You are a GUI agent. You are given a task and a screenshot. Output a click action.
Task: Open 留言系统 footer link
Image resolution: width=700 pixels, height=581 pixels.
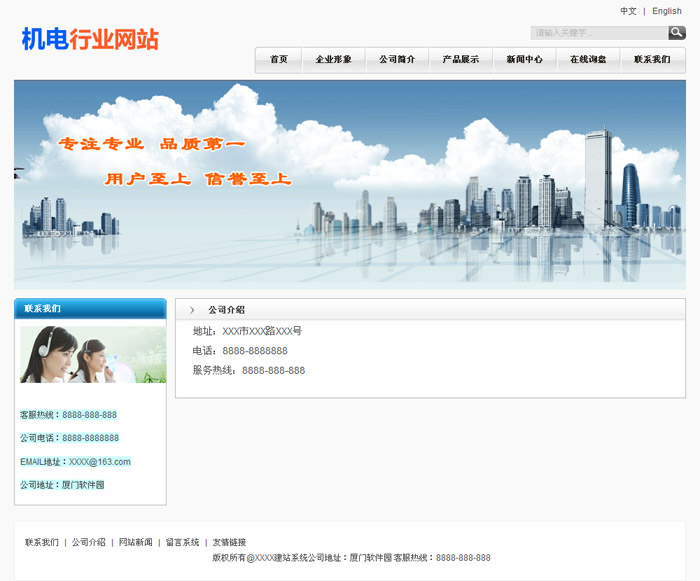(x=182, y=542)
